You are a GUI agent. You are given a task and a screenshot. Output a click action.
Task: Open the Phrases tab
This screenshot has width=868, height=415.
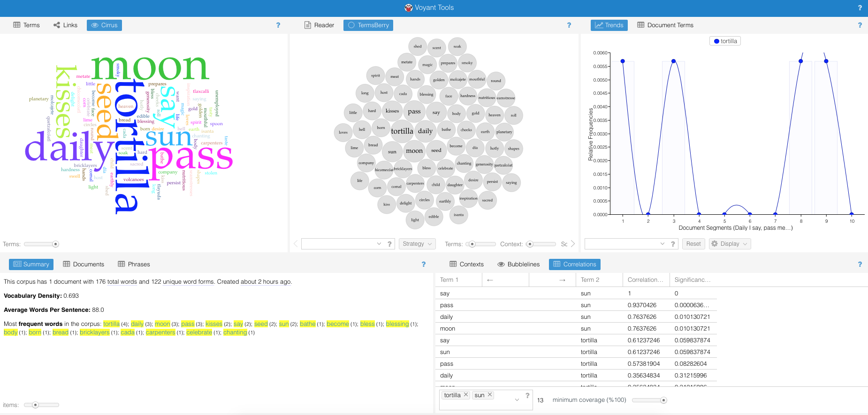coord(134,264)
